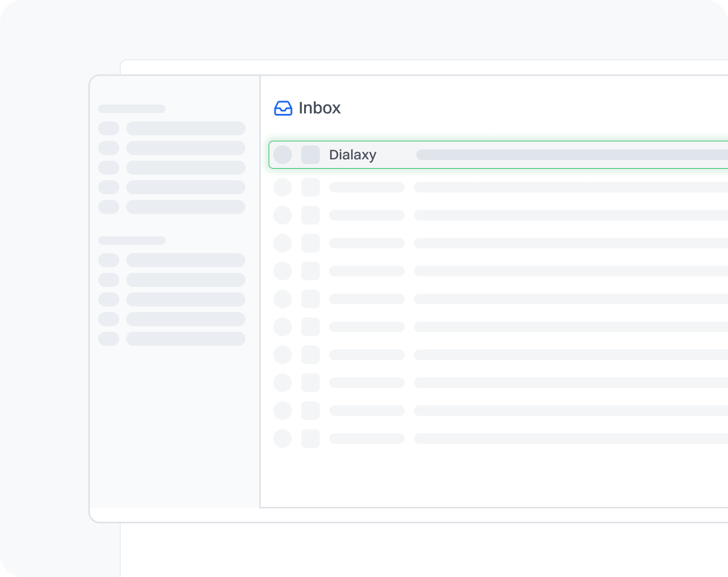Click the blue Inbox tray icon
Image resolution: width=728 pixels, height=577 pixels.
click(x=283, y=108)
